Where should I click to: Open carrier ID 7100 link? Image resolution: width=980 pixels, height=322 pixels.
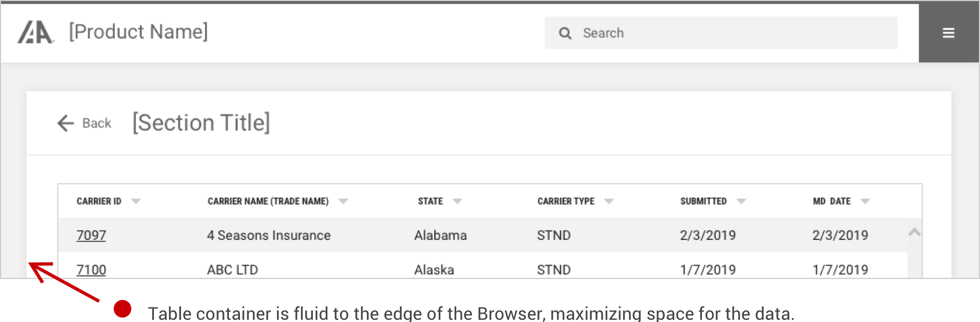pos(91,270)
